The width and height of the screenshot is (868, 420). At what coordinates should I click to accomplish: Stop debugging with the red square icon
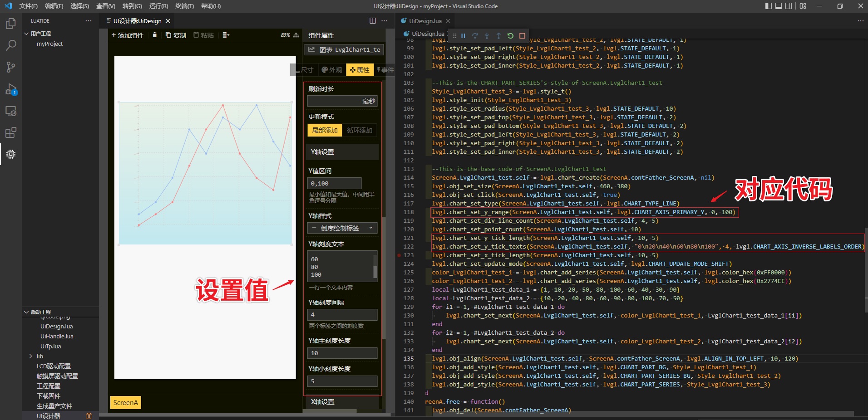(522, 36)
